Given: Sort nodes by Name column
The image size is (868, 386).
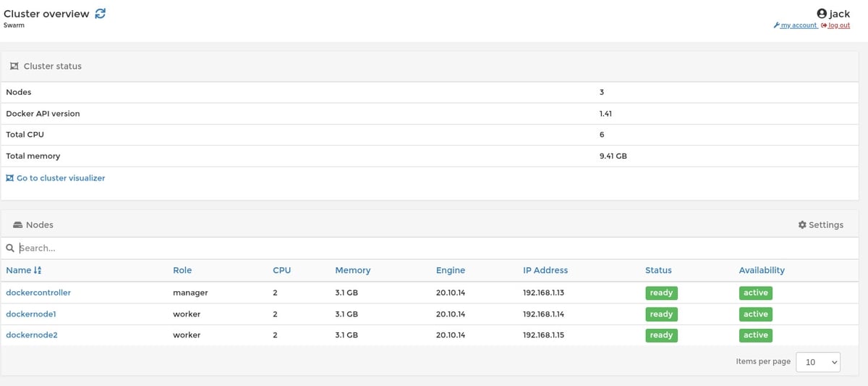Looking at the screenshot, I should point(24,270).
